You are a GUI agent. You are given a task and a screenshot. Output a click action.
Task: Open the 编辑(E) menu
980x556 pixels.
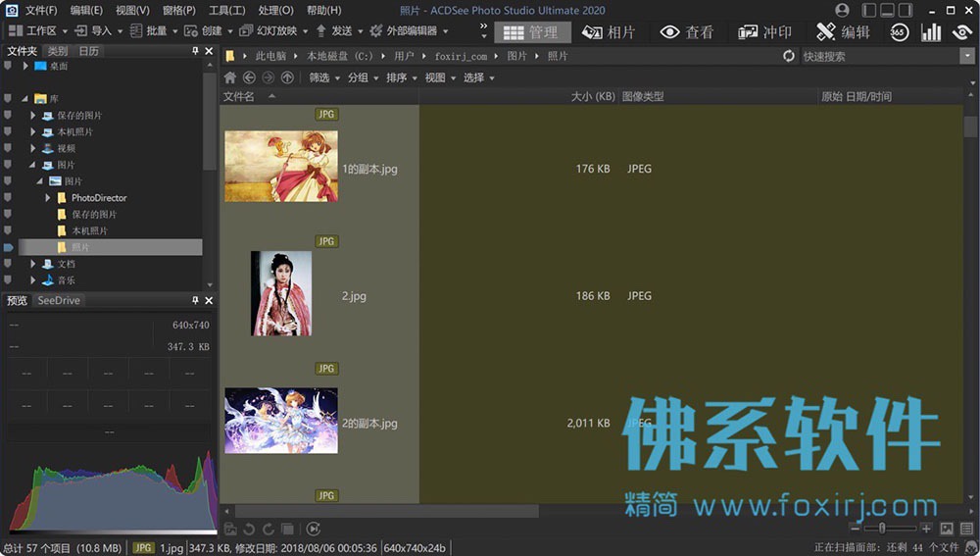[x=86, y=10]
